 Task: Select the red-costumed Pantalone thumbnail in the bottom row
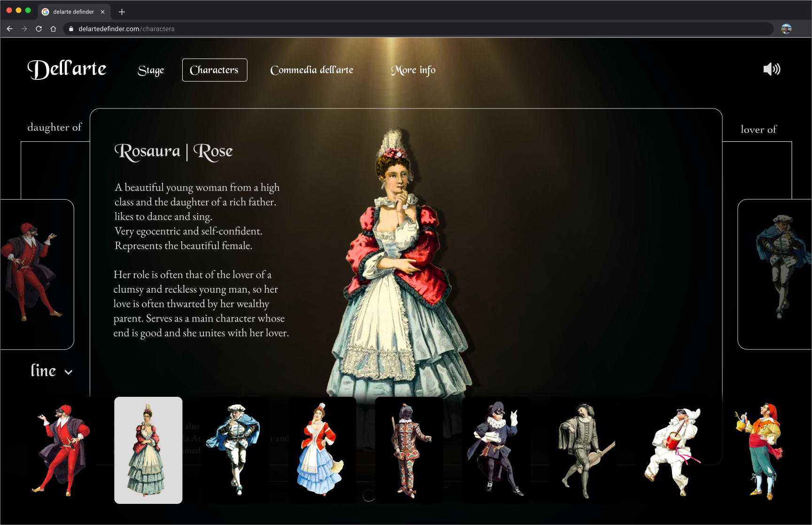point(61,450)
